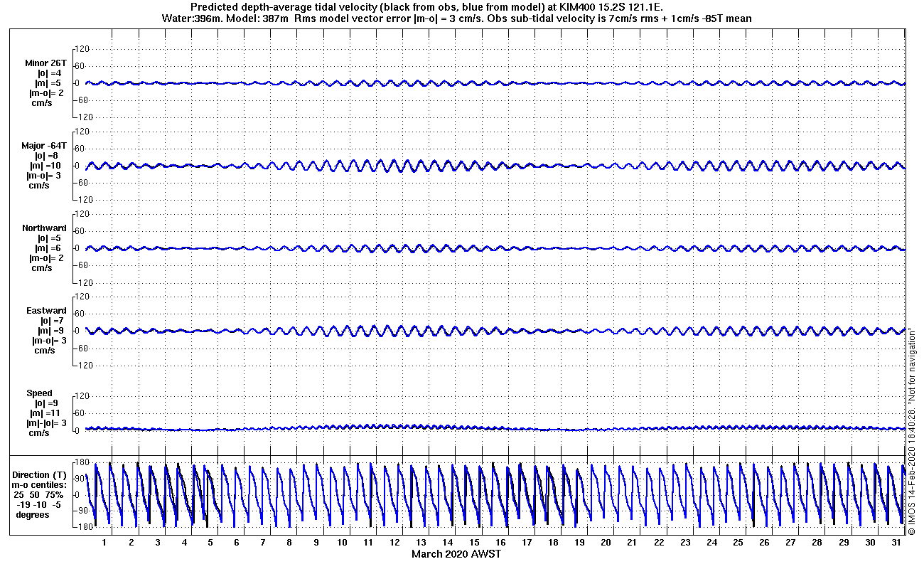Click the day '25' date-axis label

[738, 543]
